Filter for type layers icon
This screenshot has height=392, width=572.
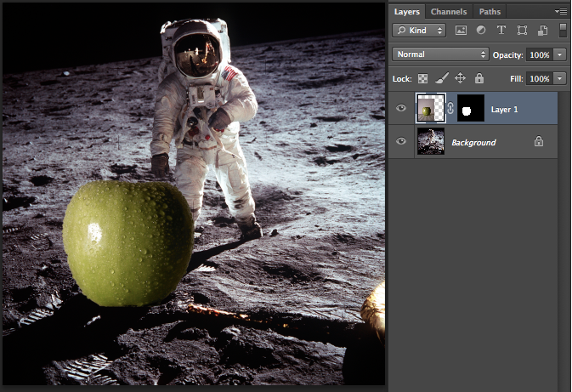501,30
